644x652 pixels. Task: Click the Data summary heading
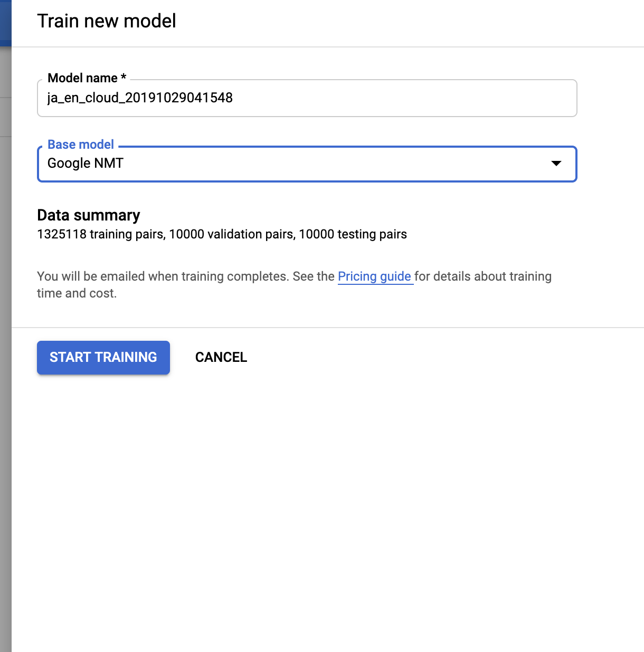pyautogui.click(x=88, y=215)
